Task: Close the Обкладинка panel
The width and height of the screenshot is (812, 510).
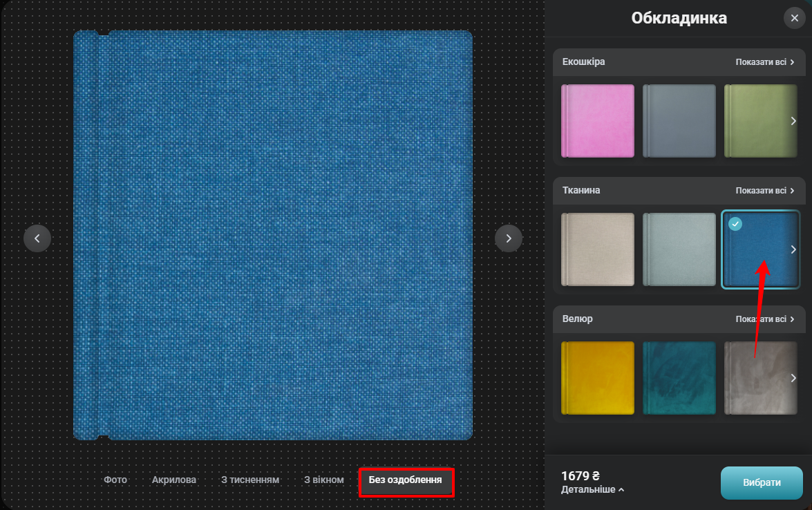Action: (794, 17)
